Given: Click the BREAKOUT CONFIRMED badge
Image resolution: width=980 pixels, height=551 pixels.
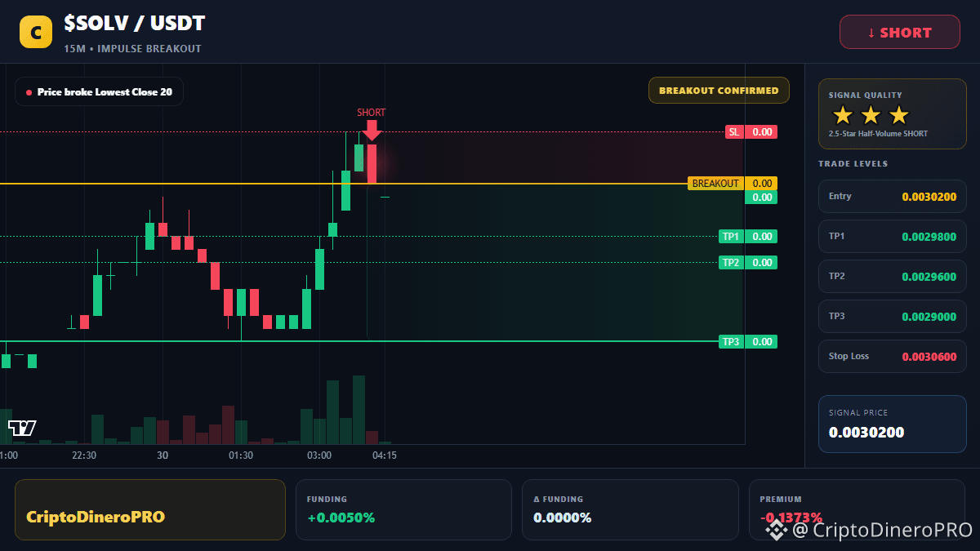Looking at the screenshot, I should point(719,91).
